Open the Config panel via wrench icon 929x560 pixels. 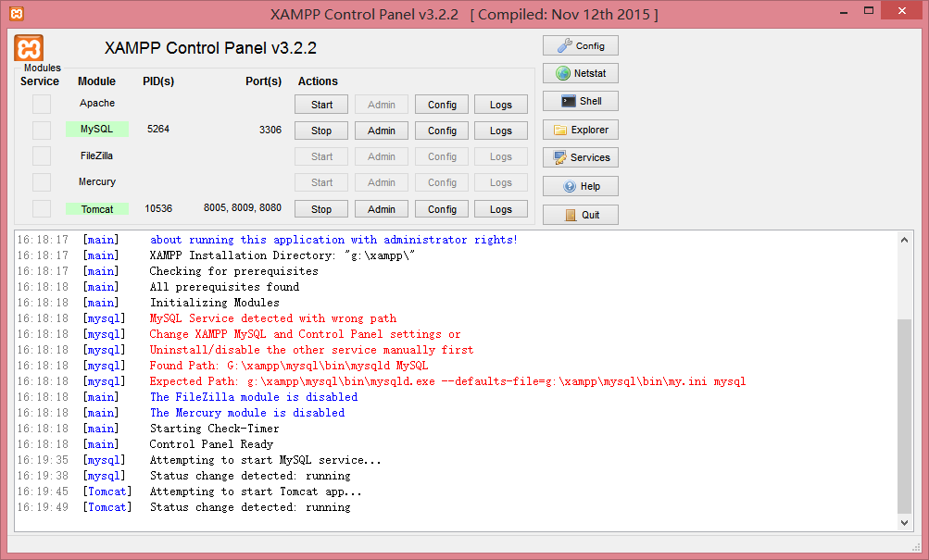[580, 44]
